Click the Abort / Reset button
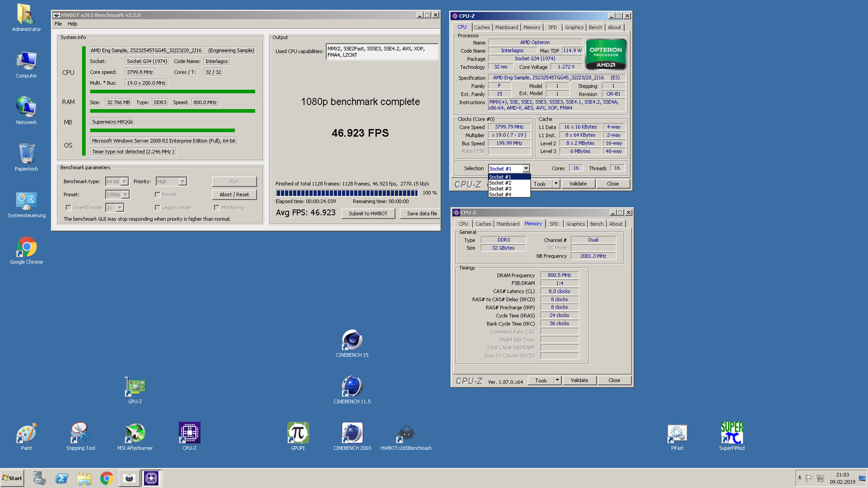Viewport: 868px width, 488px height. pos(234,195)
